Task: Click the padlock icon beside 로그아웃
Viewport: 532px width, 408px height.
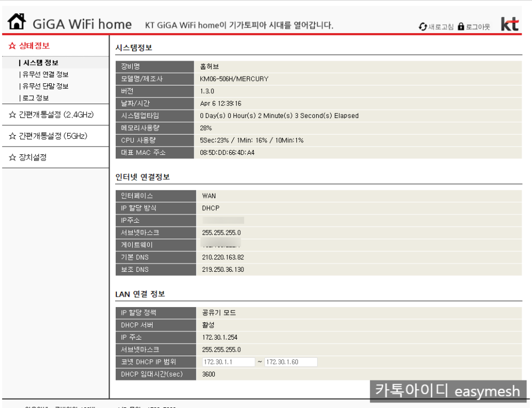Action: coord(460,26)
